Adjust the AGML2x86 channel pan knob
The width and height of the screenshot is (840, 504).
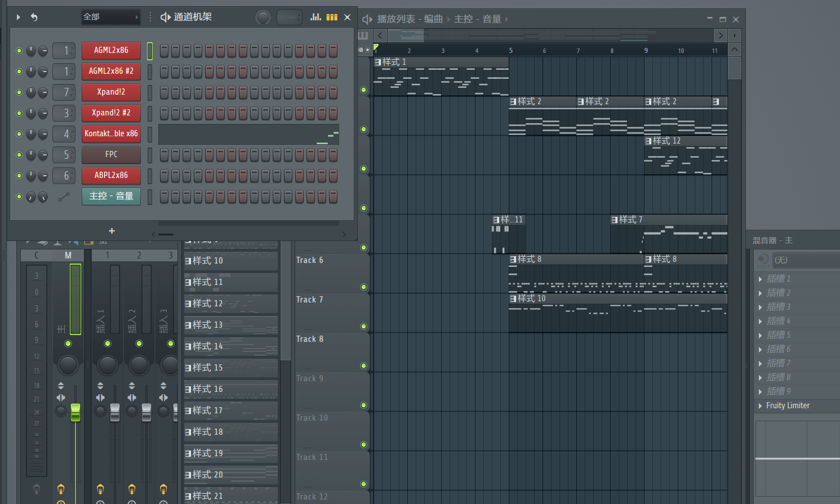click(x=30, y=51)
